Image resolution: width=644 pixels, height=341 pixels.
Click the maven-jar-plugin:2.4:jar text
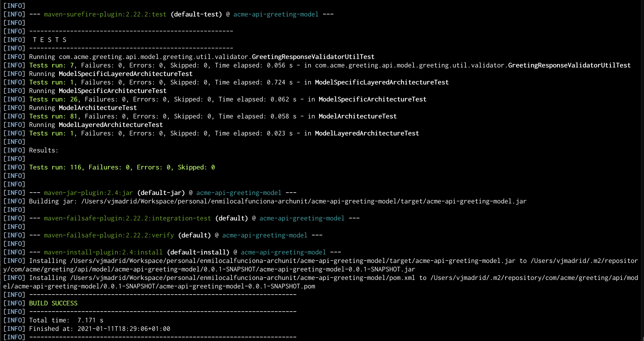coord(88,193)
